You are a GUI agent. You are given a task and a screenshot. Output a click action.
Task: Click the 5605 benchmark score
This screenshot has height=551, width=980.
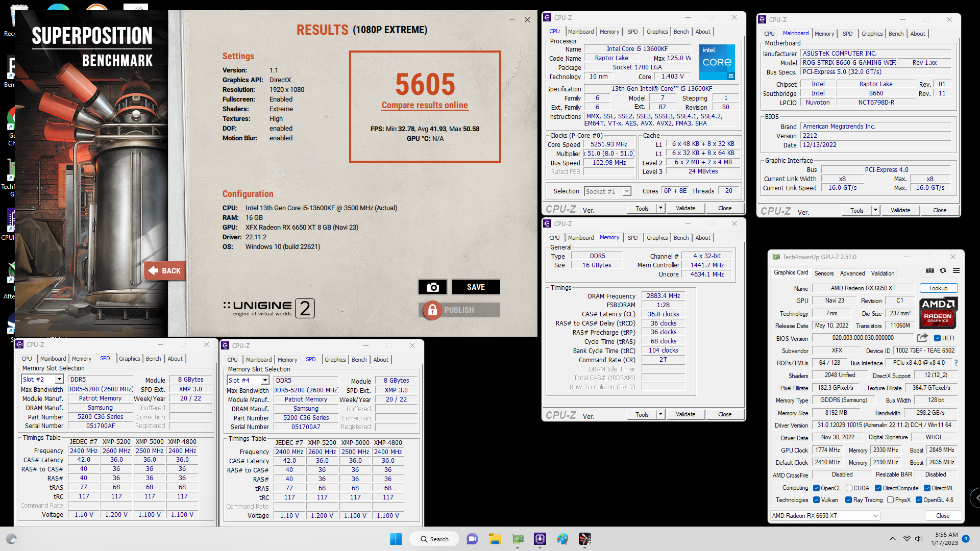tap(425, 84)
